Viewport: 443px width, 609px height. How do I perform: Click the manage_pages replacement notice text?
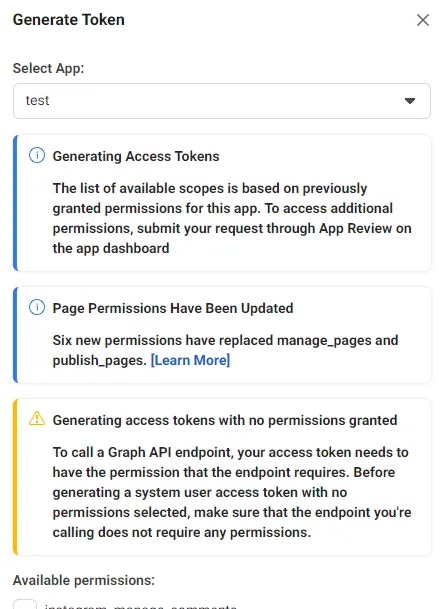click(225, 350)
